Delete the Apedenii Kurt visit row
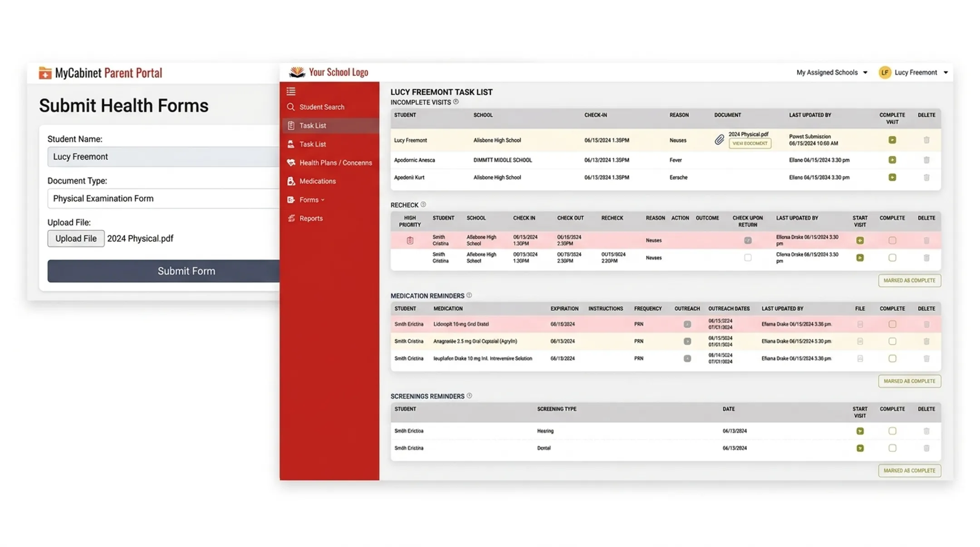This screenshot has width=980, height=547. coord(926,177)
